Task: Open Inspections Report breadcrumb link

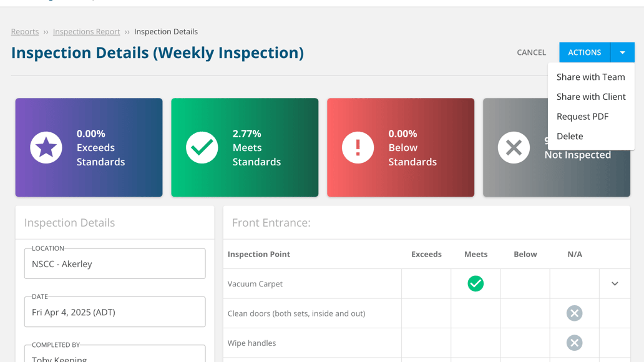Action: (x=86, y=32)
